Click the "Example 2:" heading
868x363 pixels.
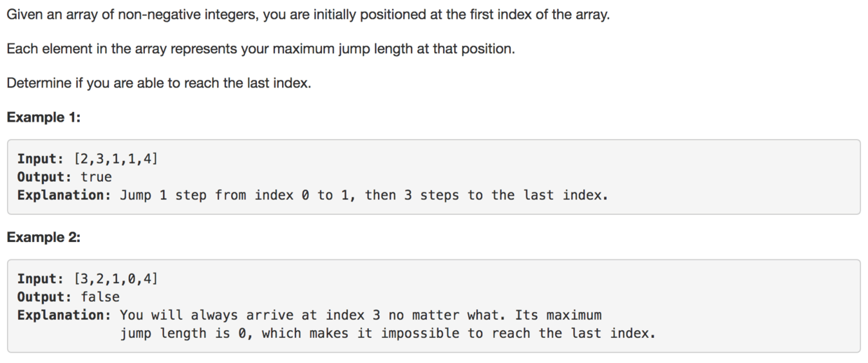43,238
